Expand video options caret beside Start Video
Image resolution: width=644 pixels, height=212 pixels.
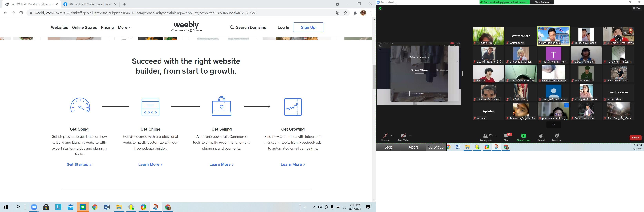pyautogui.click(x=411, y=136)
